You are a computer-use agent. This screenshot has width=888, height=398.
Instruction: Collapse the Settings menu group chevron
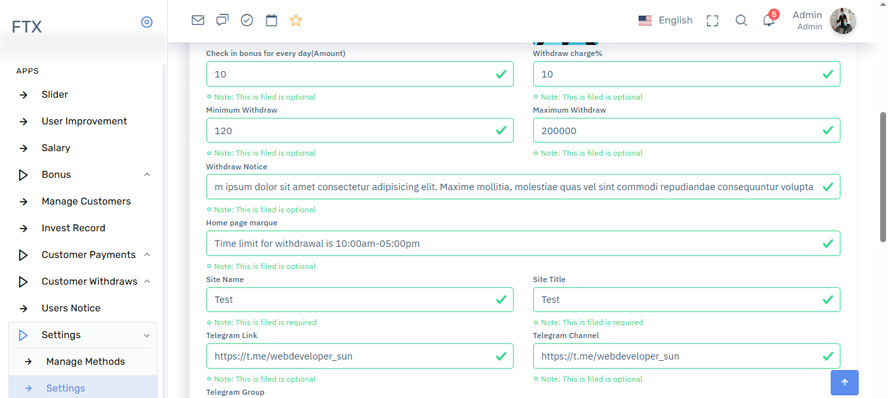click(x=147, y=335)
